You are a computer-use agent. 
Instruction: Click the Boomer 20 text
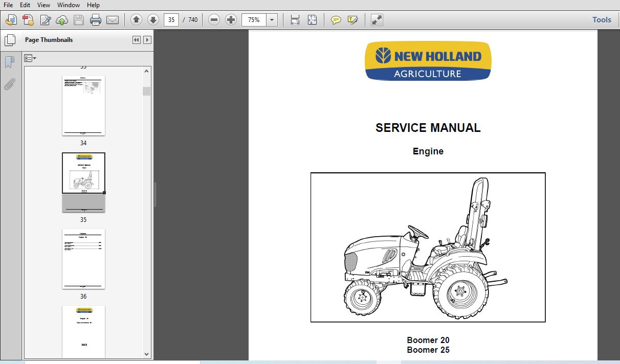point(428,340)
